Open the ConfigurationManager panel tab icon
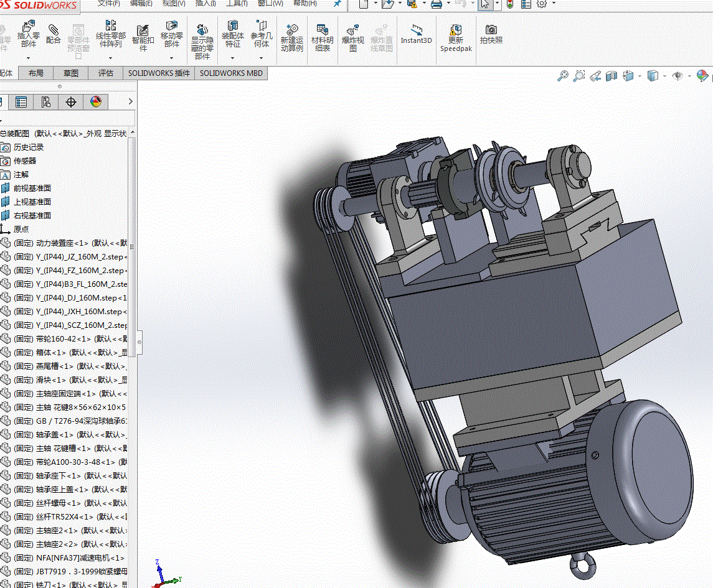Image resolution: width=713 pixels, height=588 pixels. click(x=46, y=102)
